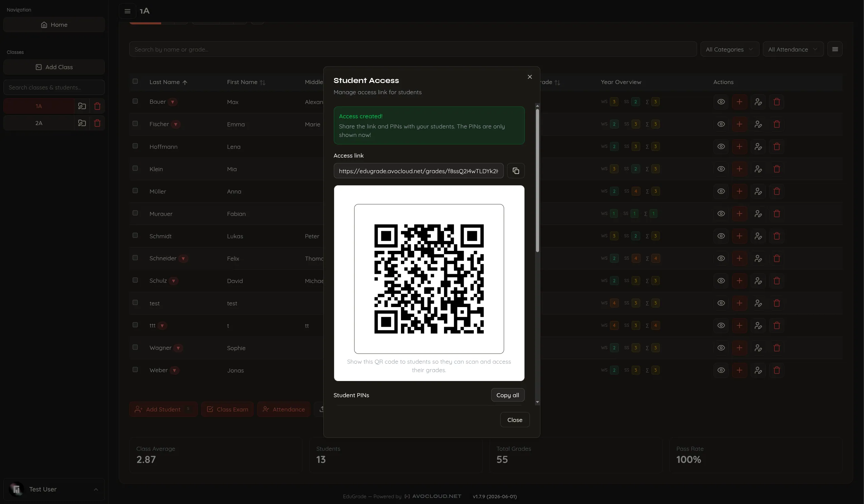Select class 1A in sidebar
Viewport: 864px width, 504px height.
[39, 106]
